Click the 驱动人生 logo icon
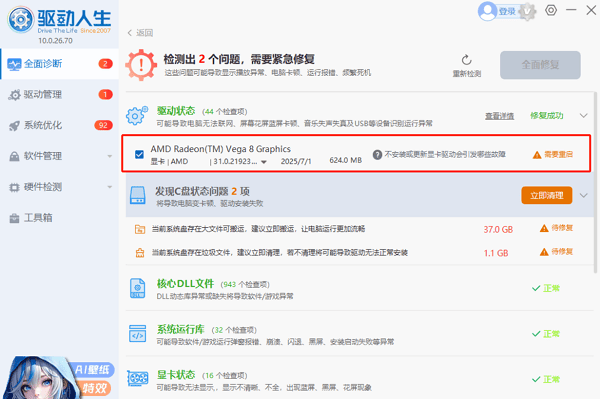Image resolution: width=600 pixels, height=399 pixels. [x=21, y=20]
